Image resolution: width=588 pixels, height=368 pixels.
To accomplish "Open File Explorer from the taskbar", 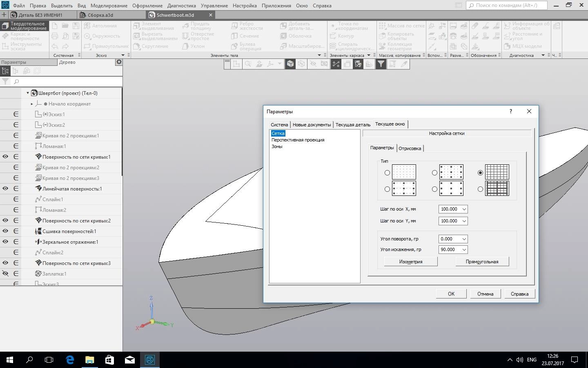I will (x=89, y=360).
